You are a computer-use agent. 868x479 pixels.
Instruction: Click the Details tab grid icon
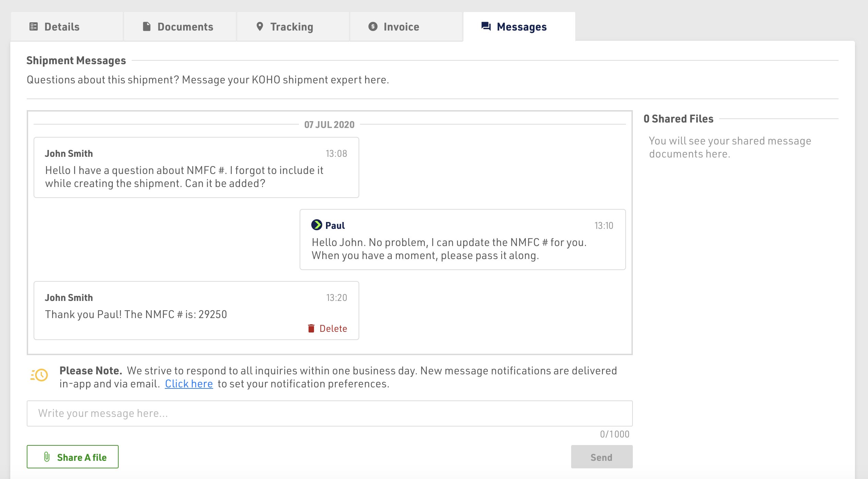coord(34,27)
